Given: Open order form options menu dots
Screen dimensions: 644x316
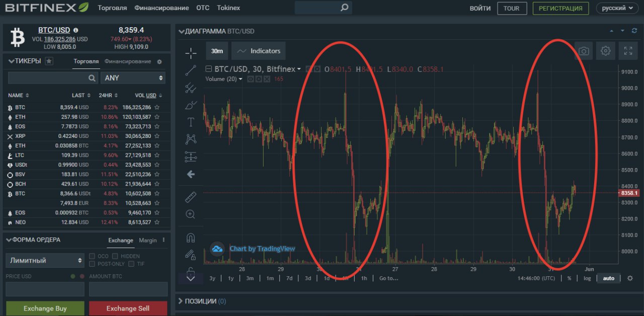Looking at the screenshot, I should click(164, 240).
